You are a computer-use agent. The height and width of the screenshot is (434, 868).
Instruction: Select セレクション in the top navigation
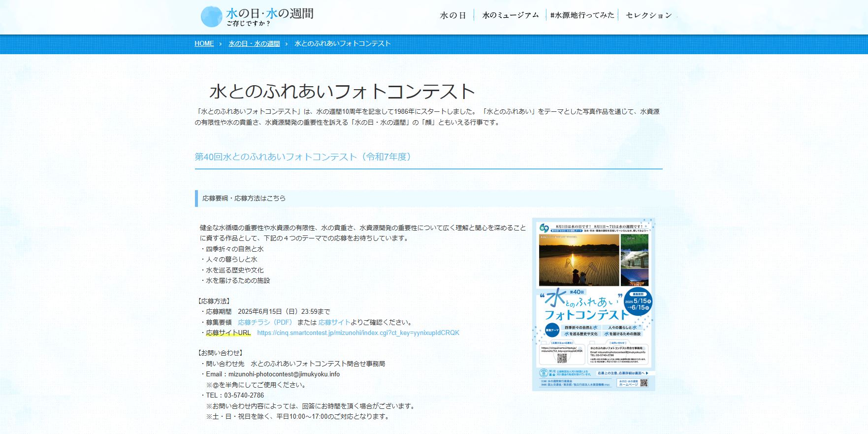coord(648,15)
